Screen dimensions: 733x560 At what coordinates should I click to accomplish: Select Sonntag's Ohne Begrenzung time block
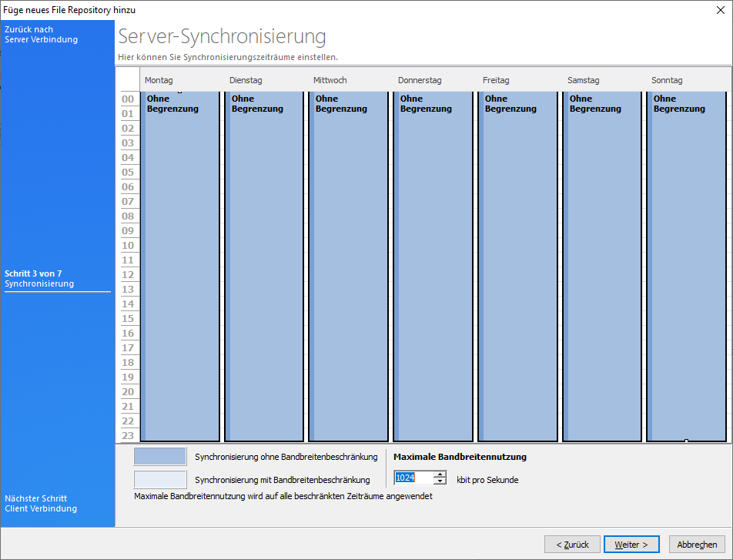coord(686,266)
